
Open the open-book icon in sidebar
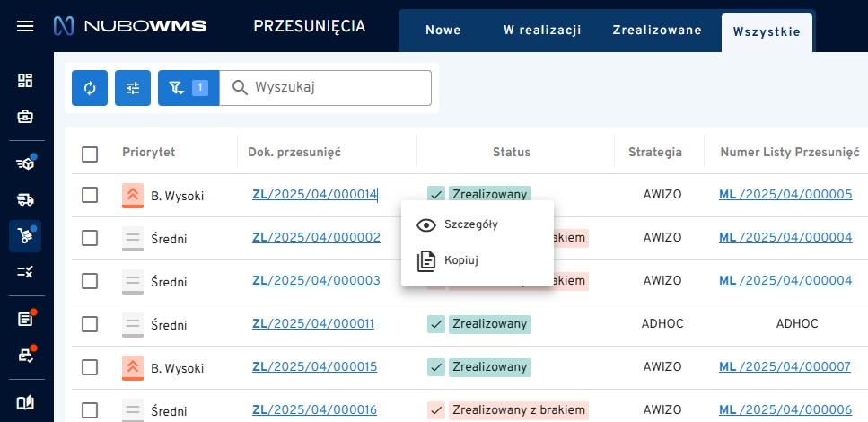(26, 402)
